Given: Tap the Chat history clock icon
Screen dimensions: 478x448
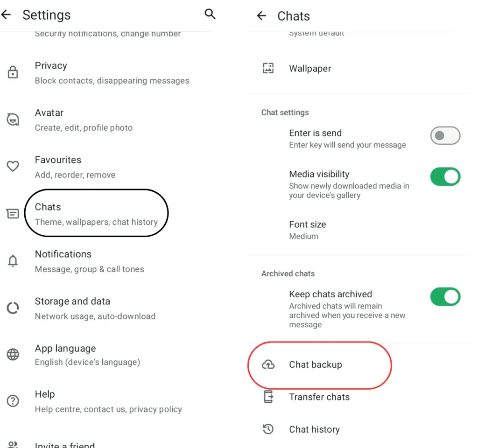Looking at the screenshot, I should 268,429.
